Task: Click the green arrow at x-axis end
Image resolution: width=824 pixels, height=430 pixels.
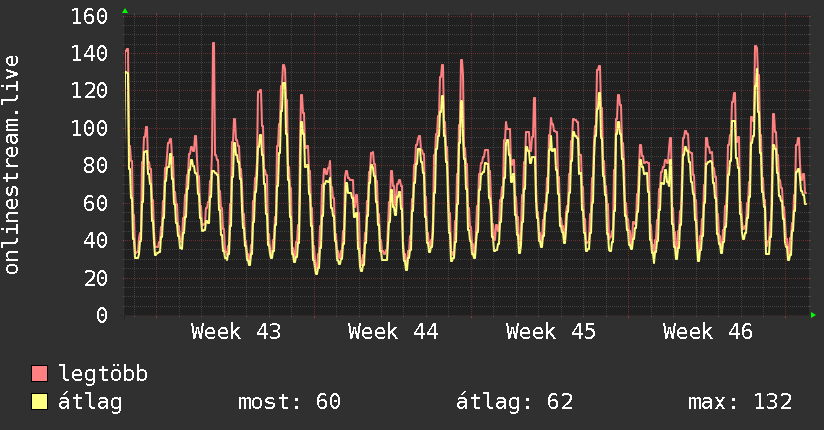Action: 813,315
